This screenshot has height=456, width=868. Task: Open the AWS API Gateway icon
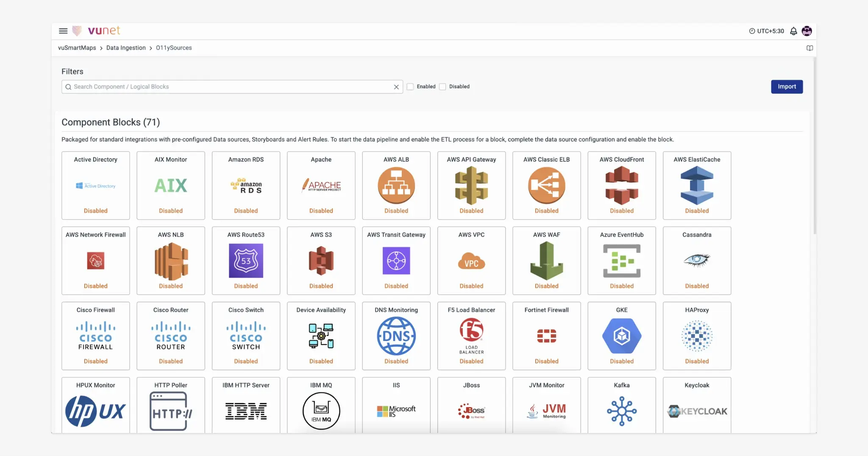coord(471,185)
